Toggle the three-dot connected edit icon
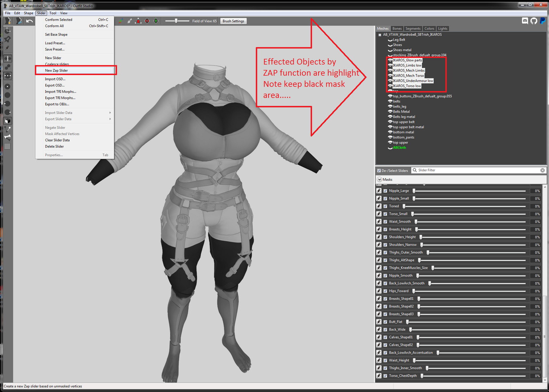Screen dimensions: 549x392 point(8,76)
